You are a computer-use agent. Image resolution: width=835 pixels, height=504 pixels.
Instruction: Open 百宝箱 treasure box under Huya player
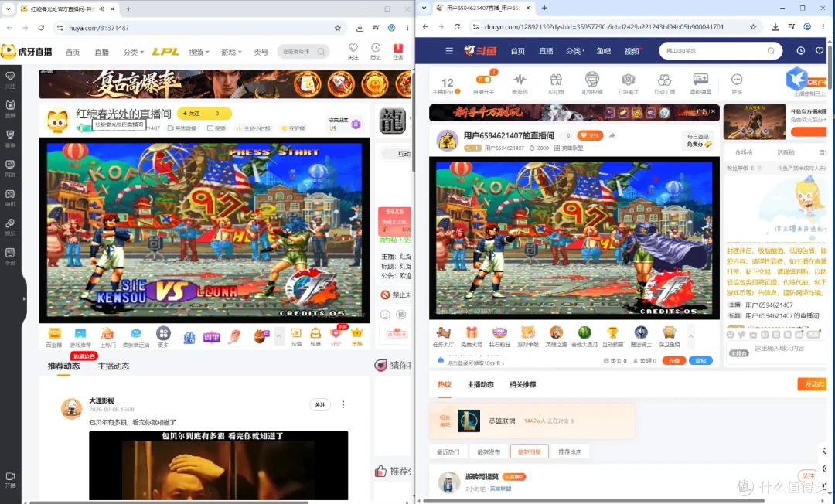point(54,336)
